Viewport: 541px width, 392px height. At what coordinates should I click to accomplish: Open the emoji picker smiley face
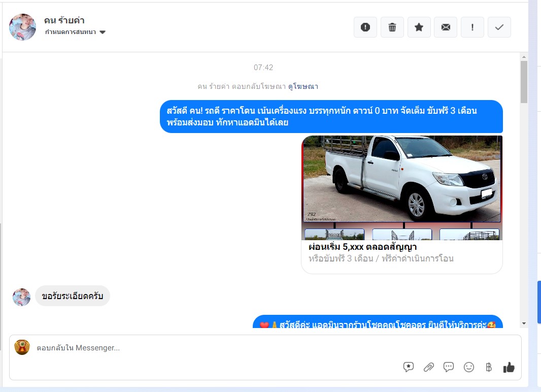click(x=469, y=367)
